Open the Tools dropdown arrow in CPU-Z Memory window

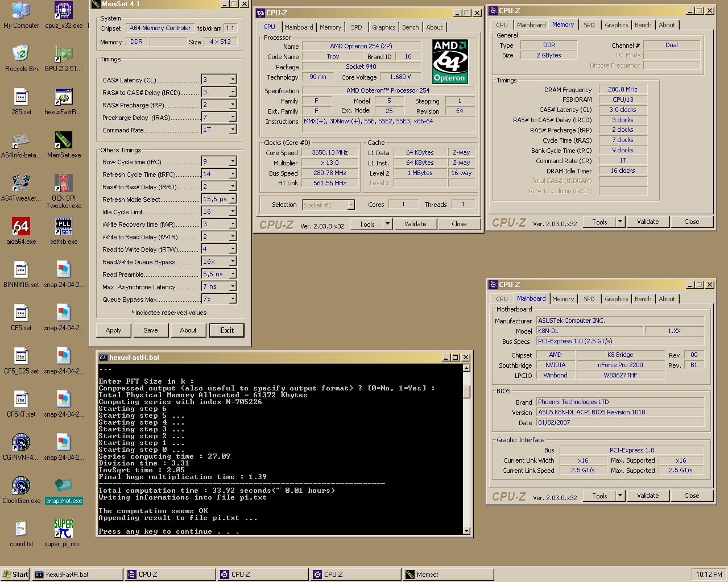621,222
